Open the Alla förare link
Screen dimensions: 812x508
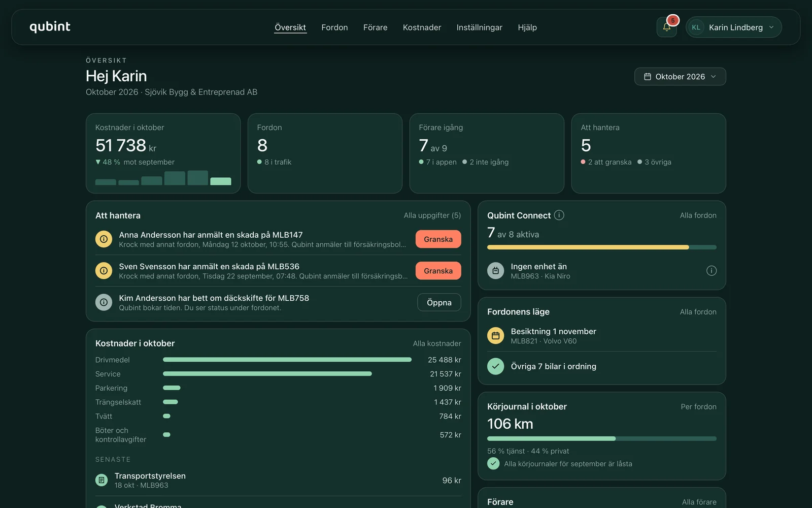pos(699,502)
